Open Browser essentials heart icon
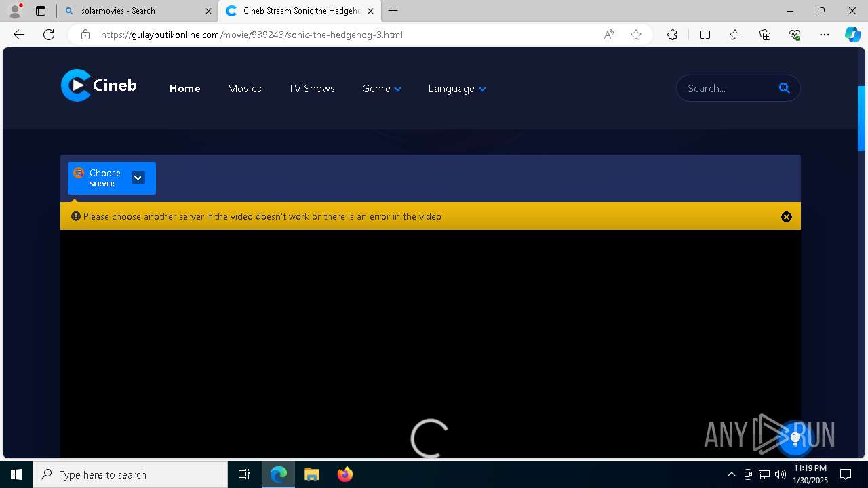The width and height of the screenshot is (868, 488). [795, 35]
